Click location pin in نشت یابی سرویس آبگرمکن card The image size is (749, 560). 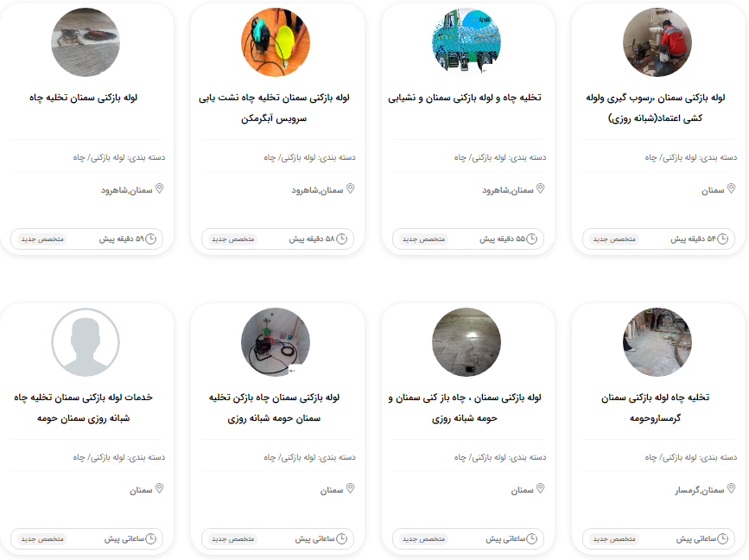pos(350,188)
